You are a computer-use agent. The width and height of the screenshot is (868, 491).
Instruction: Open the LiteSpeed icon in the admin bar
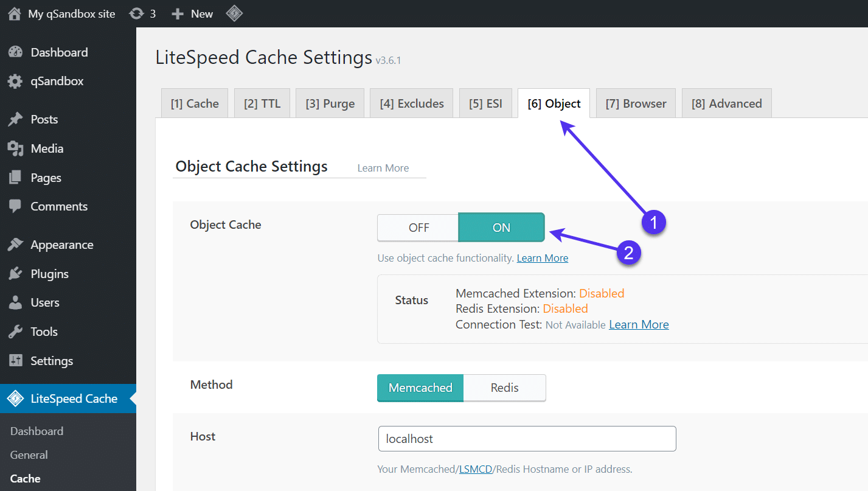[234, 13]
